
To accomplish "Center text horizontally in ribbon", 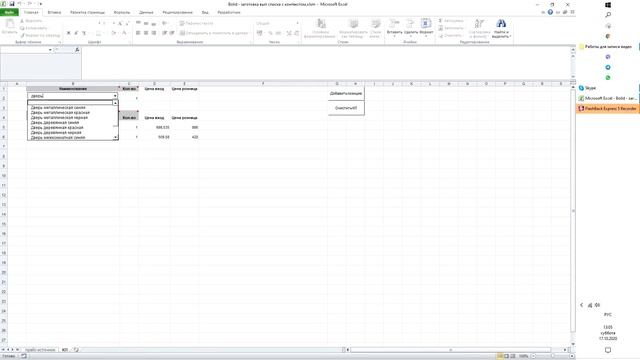I will [146, 33].
